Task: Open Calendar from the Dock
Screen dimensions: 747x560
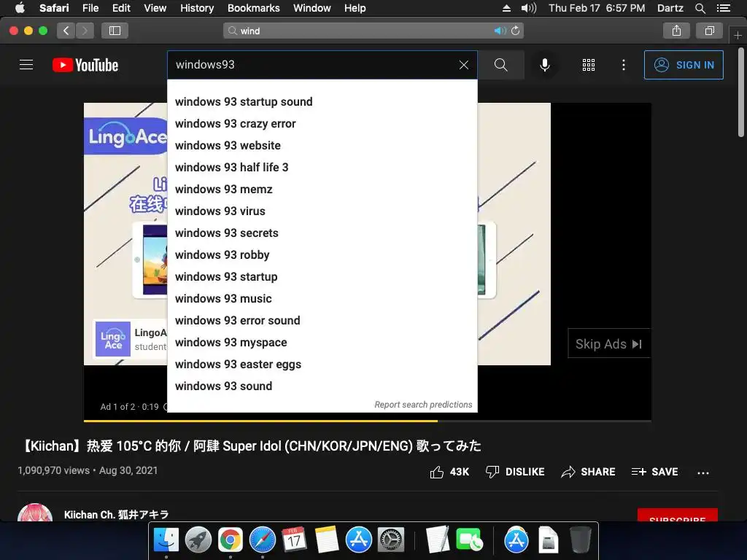Action: pos(294,540)
